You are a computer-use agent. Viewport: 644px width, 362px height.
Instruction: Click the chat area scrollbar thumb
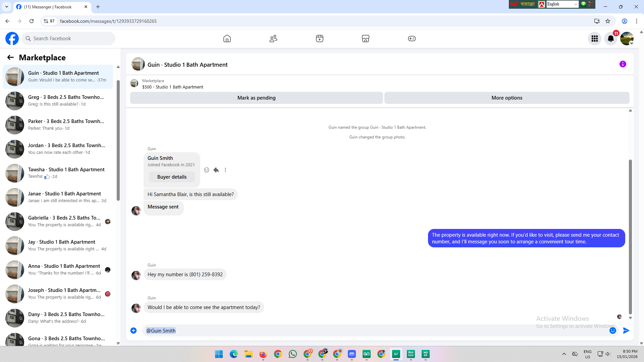pyautogui.click(x=630, y=236)
